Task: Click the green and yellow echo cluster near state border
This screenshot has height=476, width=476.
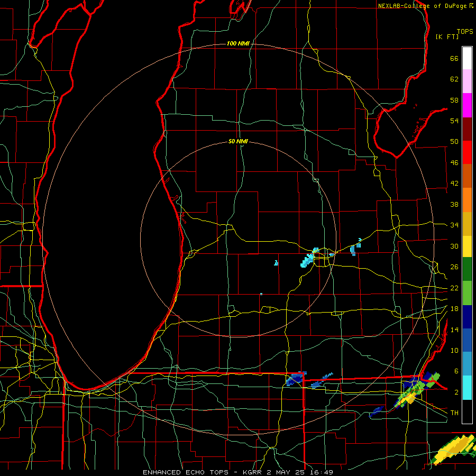Action: 417,390
